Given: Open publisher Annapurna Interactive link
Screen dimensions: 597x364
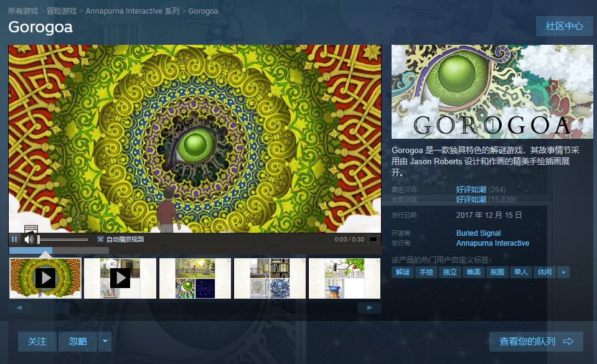Looking at the screenshot, I should pos(492,243).
